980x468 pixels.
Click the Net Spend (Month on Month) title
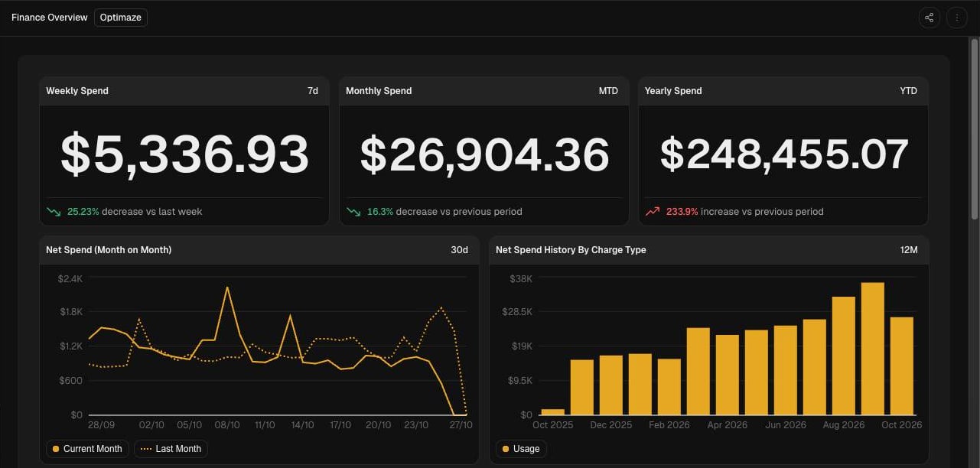click(109, 250)
